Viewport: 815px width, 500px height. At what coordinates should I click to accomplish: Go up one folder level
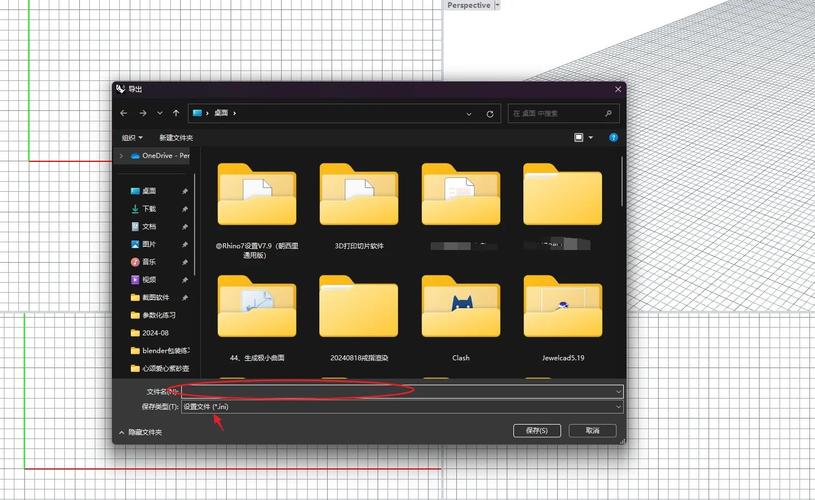[176, 114]
